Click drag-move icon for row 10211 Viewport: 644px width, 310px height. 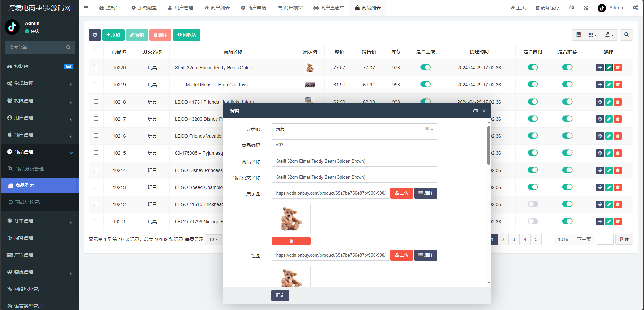600,222
